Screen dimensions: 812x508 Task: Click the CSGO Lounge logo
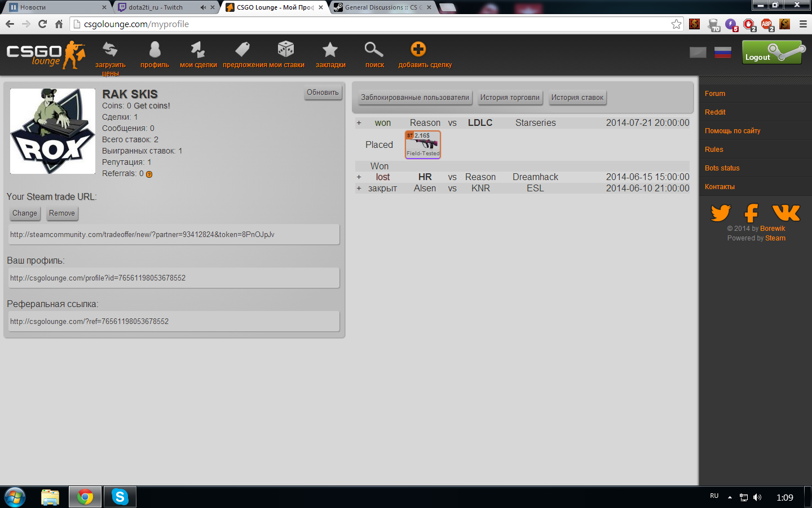tap(46, 55)
